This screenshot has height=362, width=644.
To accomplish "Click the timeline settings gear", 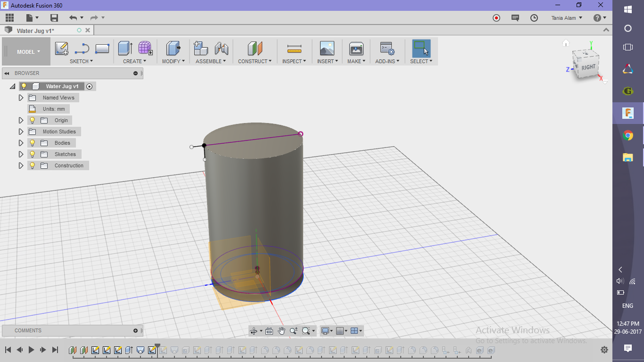I will pyautogui.click(x=604, y=350).
